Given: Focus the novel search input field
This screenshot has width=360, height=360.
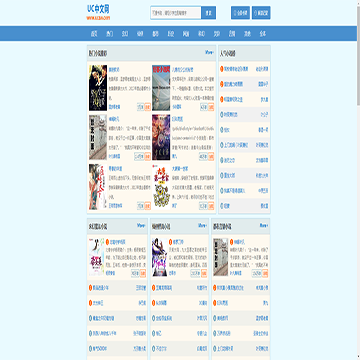Looking at the screenshot, I should (176, 13).
